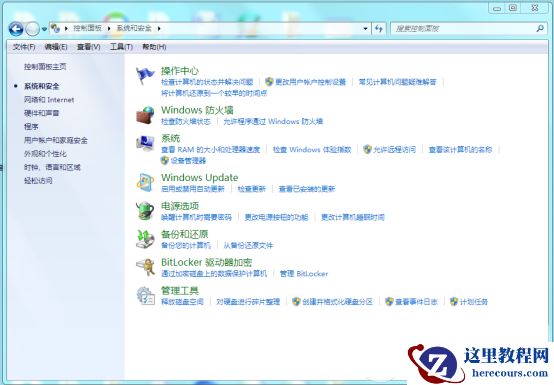The width and height of the screenshot is (554, 385).
Task: Click the 系统和安全 sidebar entry
Action: click(x=42, y=86)
